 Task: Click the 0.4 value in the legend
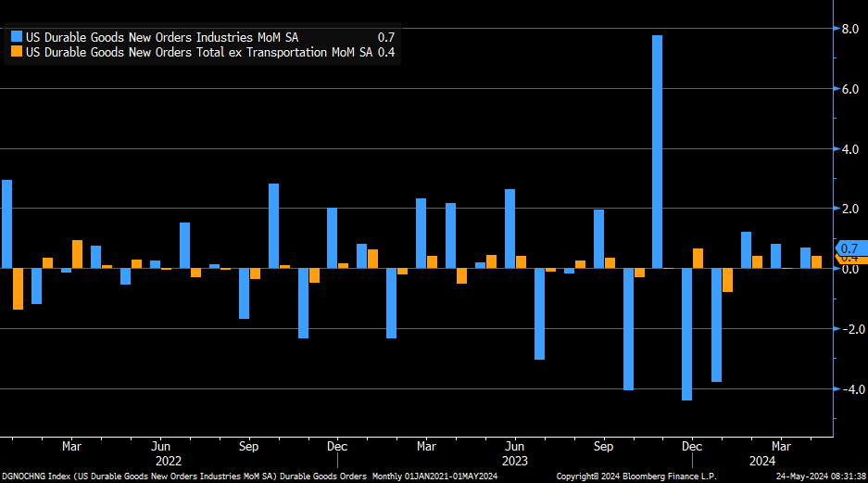[386, 53]
